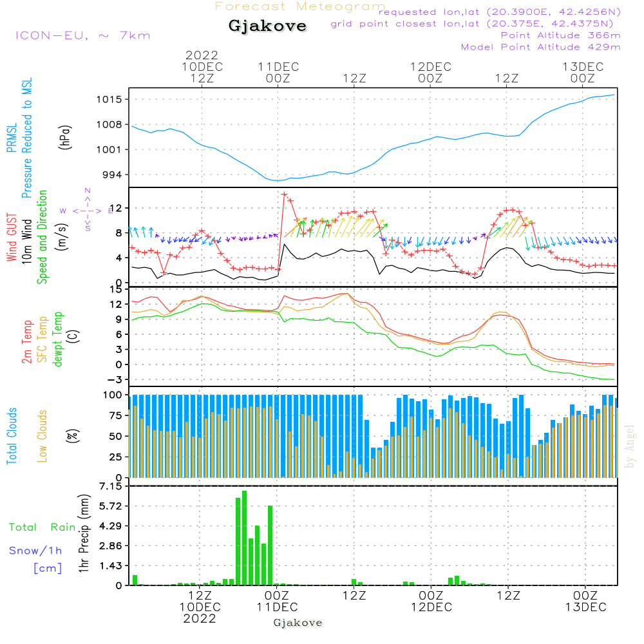Click the 'Pressure Reduced to MSL' label
The width and height of the screenshot is (644, 644).
26,138
